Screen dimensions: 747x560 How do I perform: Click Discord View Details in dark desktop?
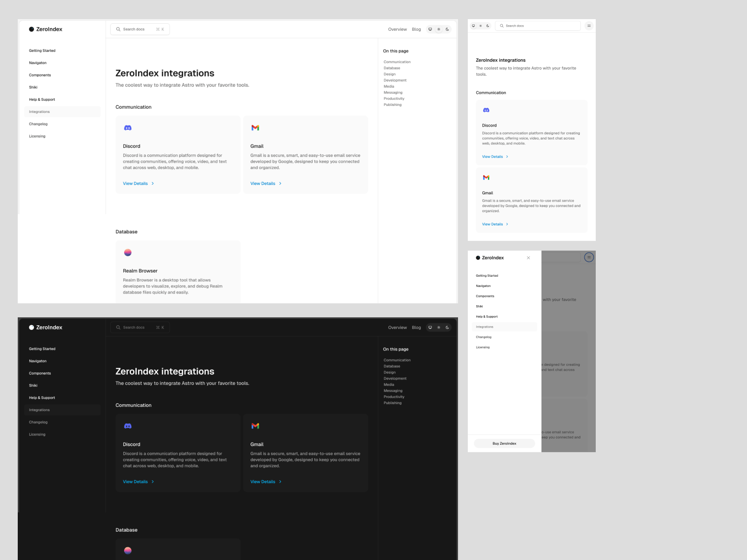[x=138, y=482]
